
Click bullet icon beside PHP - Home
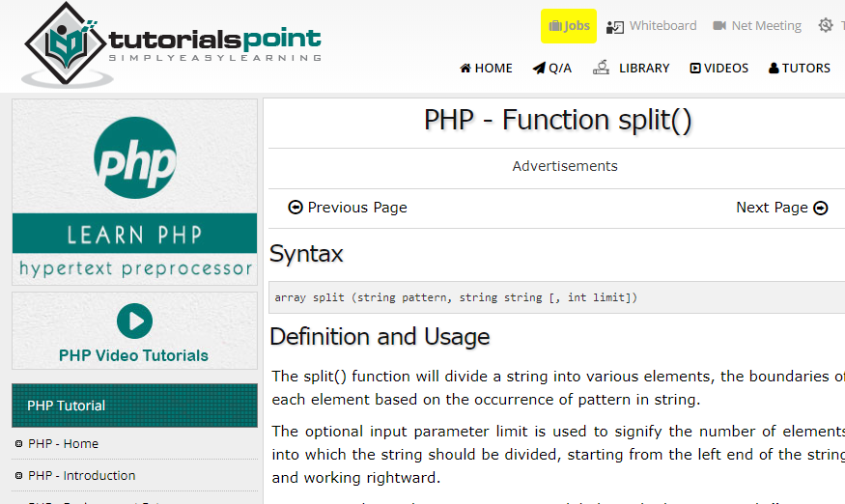click(x=19, y=443)
